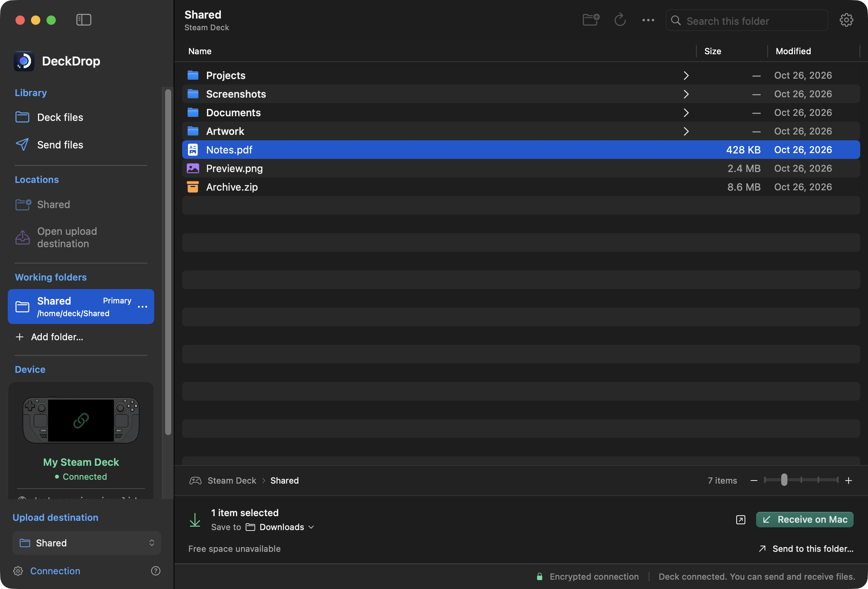Sort by the Size column header
Screen dimensions: 868x589
[713, 51]
